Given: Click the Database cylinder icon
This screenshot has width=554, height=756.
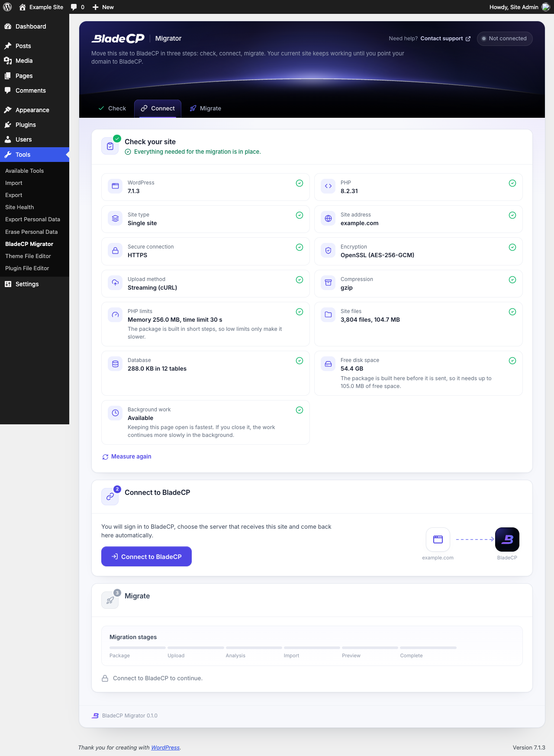Looking at the screenshot, I should tap(115, 364).
